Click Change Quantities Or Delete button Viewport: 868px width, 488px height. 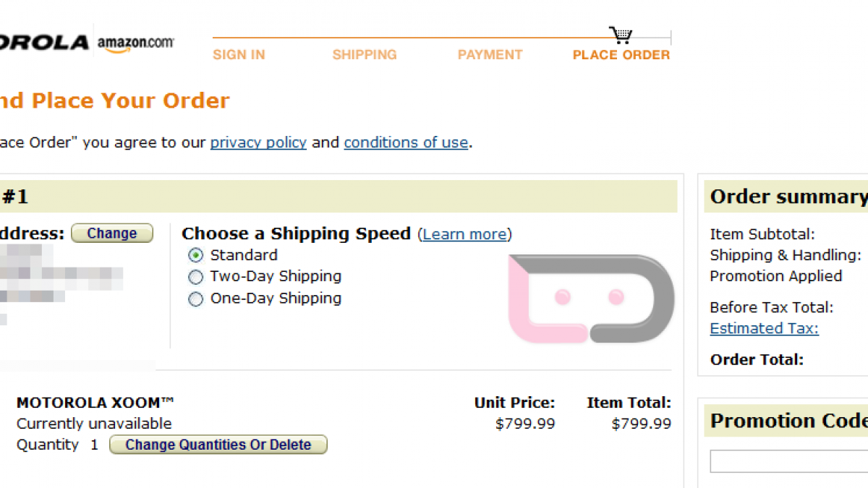point(218,445)
